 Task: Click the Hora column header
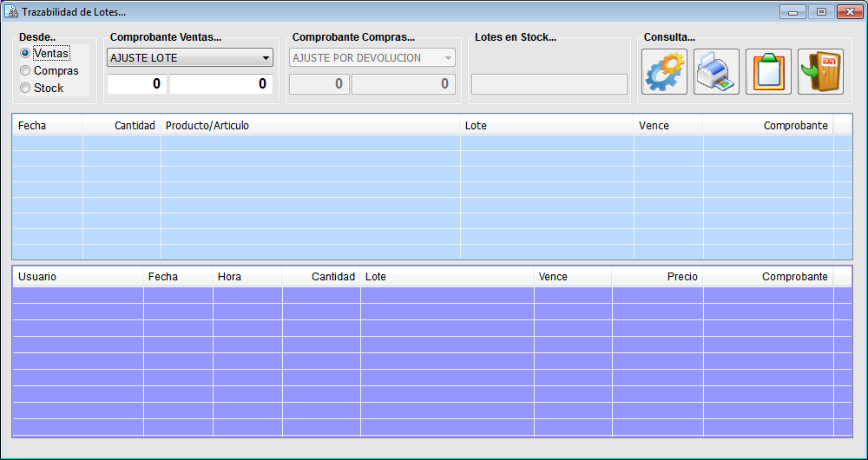pyautogui.click(x=247, y=277)
